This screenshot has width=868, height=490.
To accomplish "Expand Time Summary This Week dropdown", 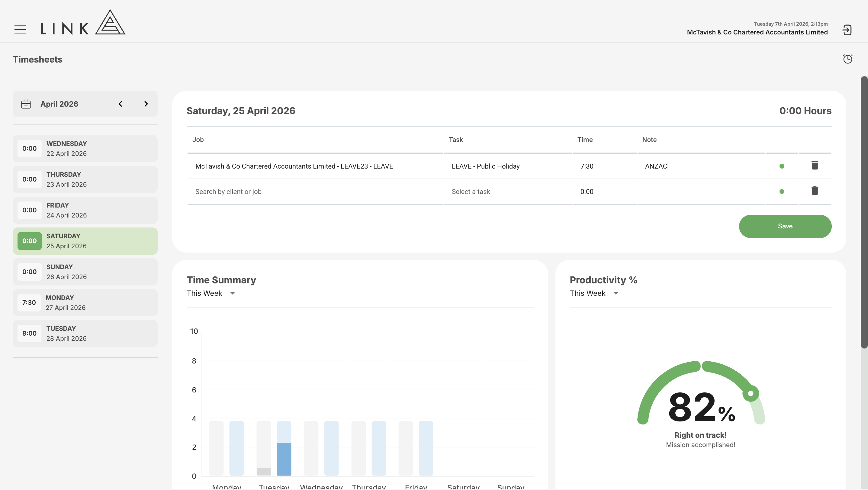I will point(211,293).
